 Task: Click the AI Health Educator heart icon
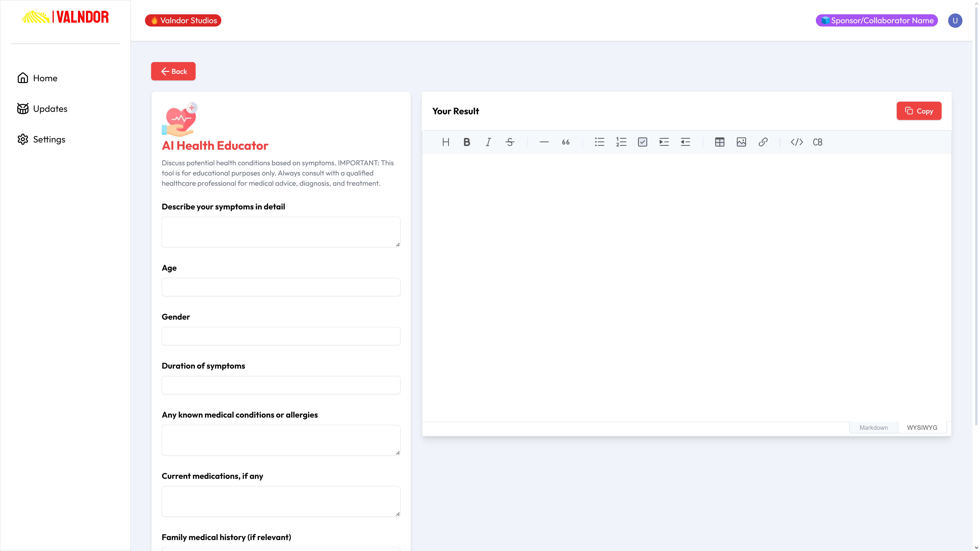tap(180, 119)
